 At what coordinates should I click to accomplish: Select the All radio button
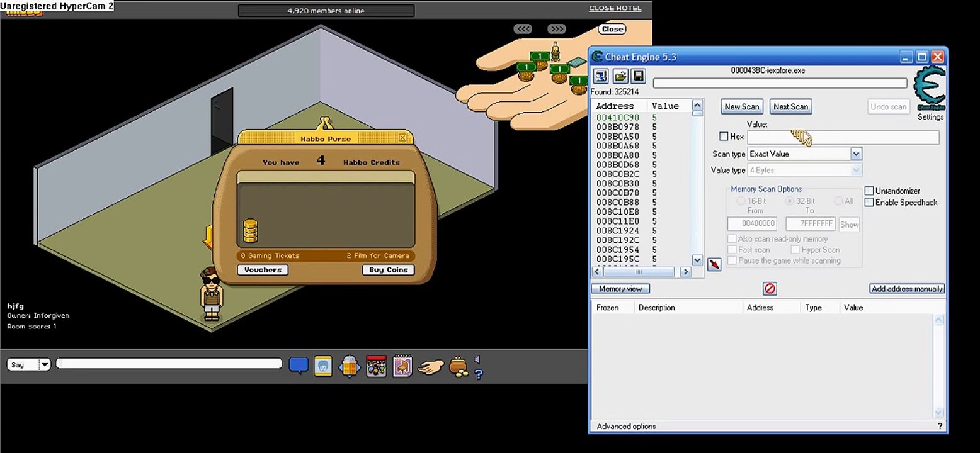838,201
